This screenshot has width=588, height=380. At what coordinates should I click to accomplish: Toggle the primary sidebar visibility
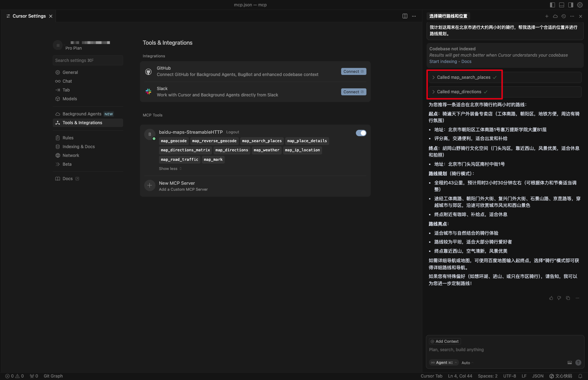pyautogui.click(x=552, y=5)
